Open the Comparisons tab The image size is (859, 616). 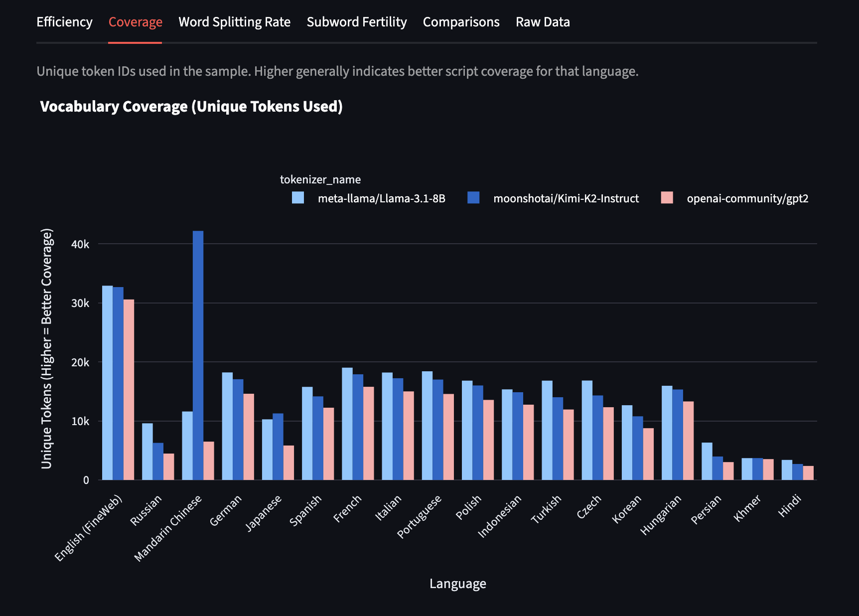point(461,22)
